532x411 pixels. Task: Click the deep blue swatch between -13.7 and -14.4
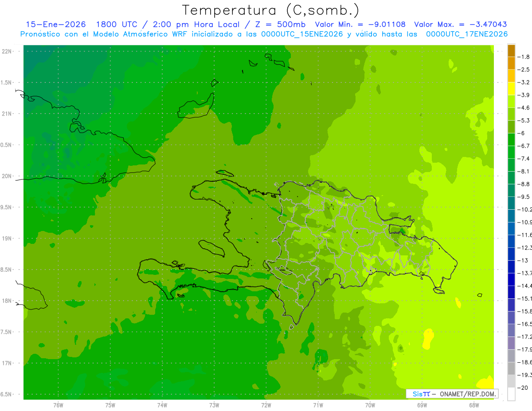511,280
